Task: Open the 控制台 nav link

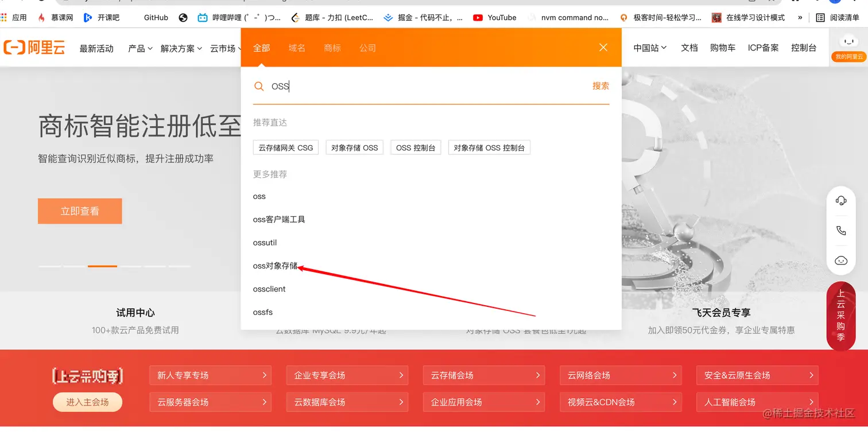Action: point(804,48)
